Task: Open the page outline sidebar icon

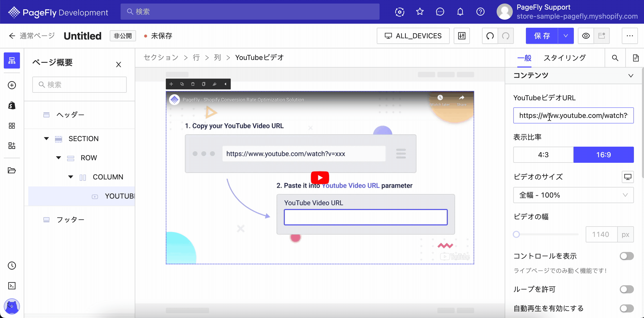Action: [x=12, y=60]
